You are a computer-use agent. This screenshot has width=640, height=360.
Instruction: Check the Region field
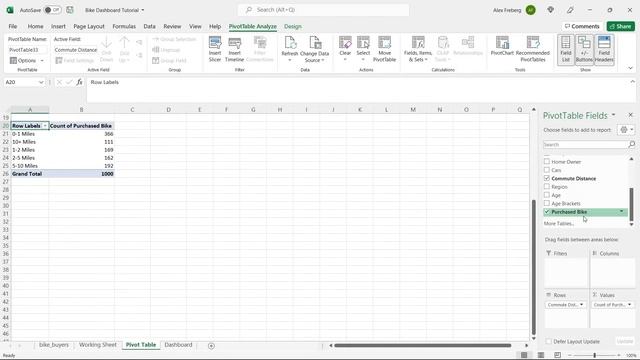[547, 187]
